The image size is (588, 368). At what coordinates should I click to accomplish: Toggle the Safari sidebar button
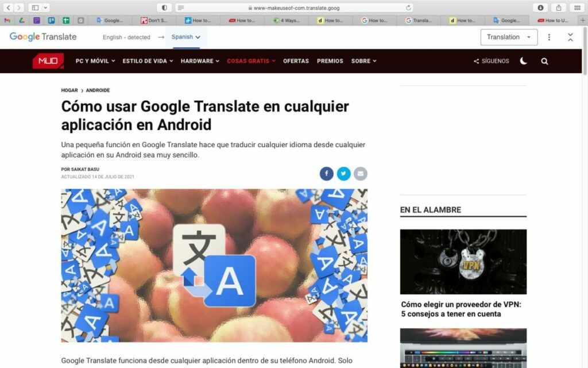coord(35,7)
